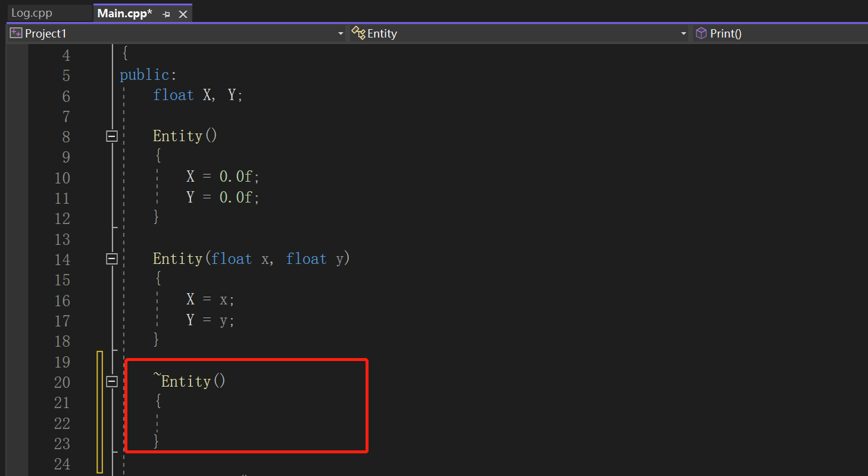Click the Print() method cube icon
The image size is (868, 476).
701,33
